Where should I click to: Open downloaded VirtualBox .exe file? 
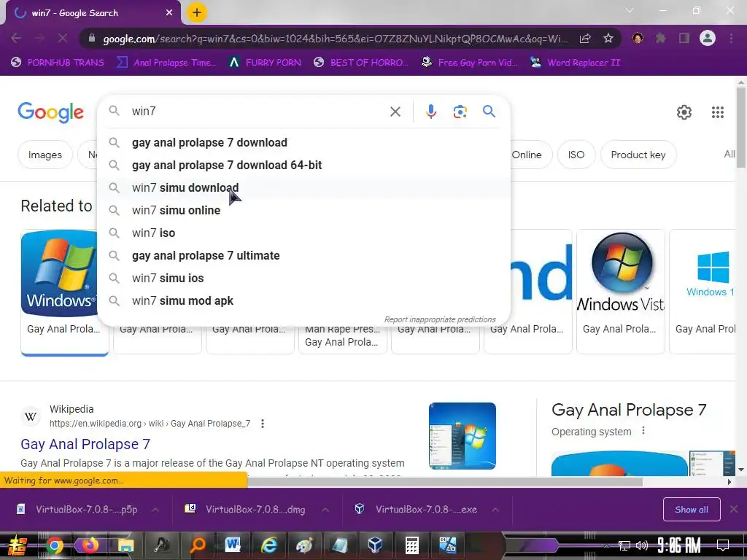(x=416, y=510)
